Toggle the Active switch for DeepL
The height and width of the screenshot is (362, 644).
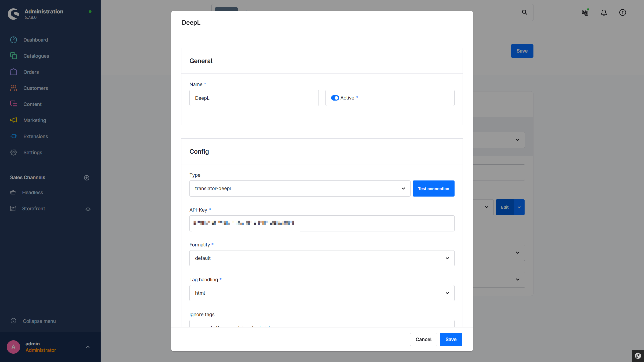pos(335,98)
